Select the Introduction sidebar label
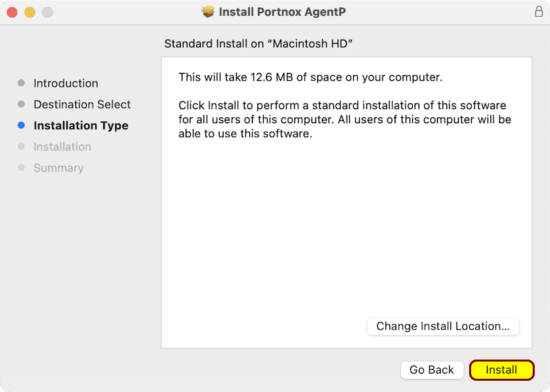 pyautogui.click(x=66, y=83)
